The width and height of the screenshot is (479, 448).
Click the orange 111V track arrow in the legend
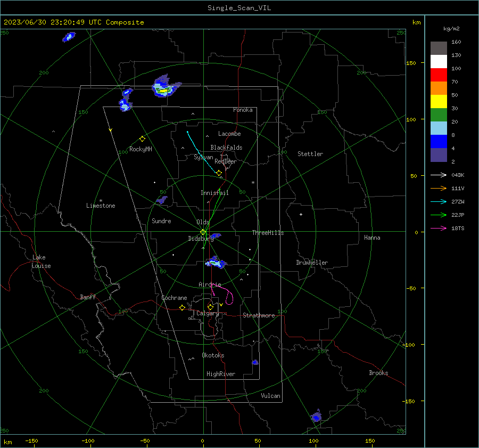tap(439, 189)
